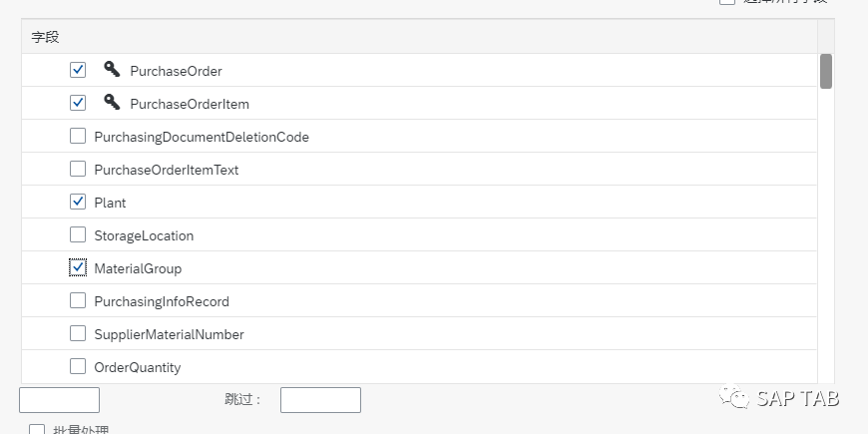Click the vertical scrollbar thumb of field list

pos(825,71)
